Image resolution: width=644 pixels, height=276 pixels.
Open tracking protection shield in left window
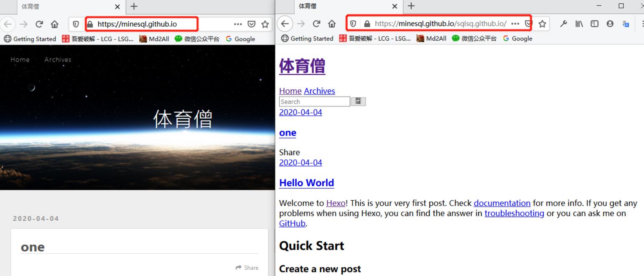[x=76, y=24]
